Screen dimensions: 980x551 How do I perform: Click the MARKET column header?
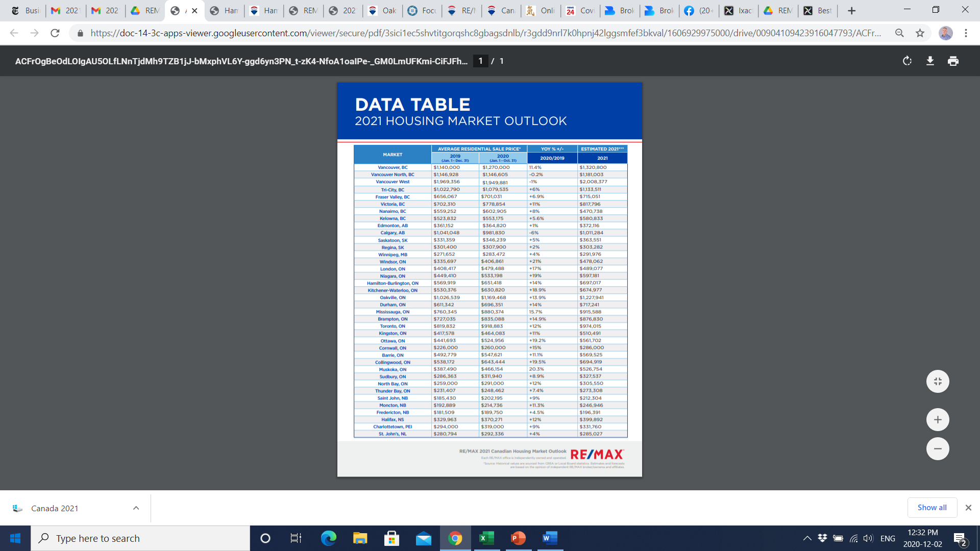point(393,155)
